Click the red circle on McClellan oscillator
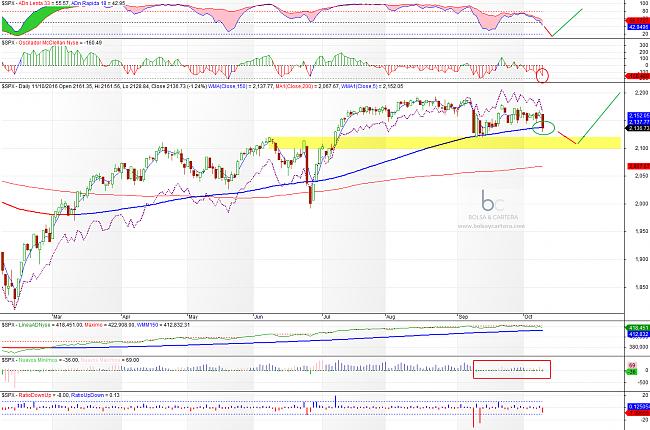The width and height of the screenshot is (650, 430). tap(543, 75)
